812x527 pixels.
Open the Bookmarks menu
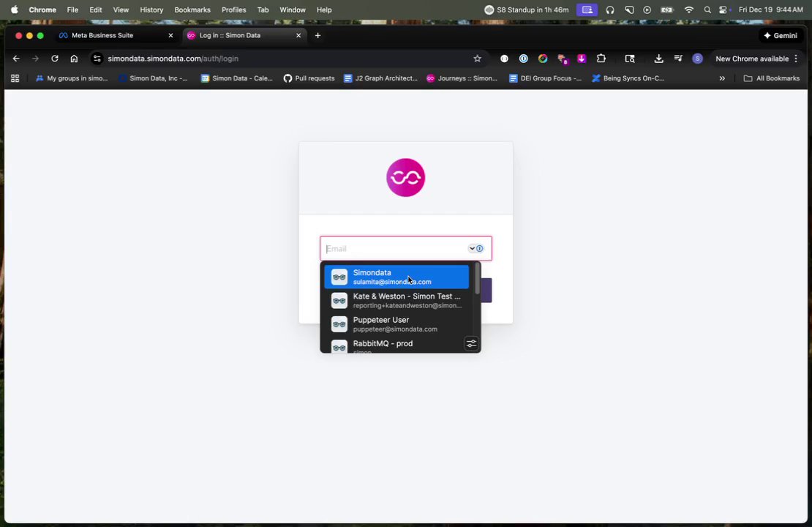click(192, 10)
